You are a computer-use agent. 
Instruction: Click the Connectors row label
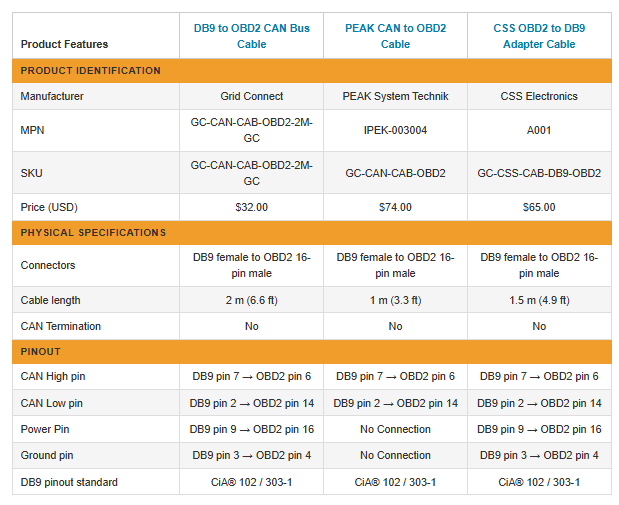(48, 265)
